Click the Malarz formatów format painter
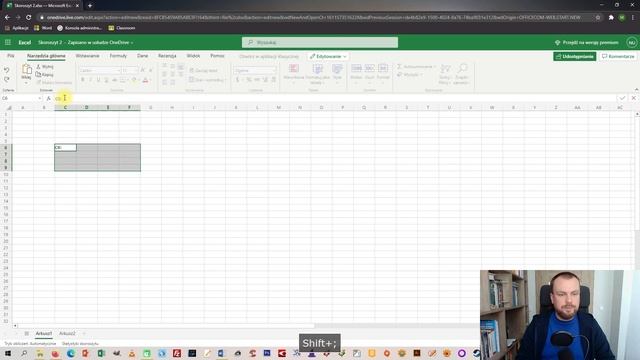 coord(54,83)
